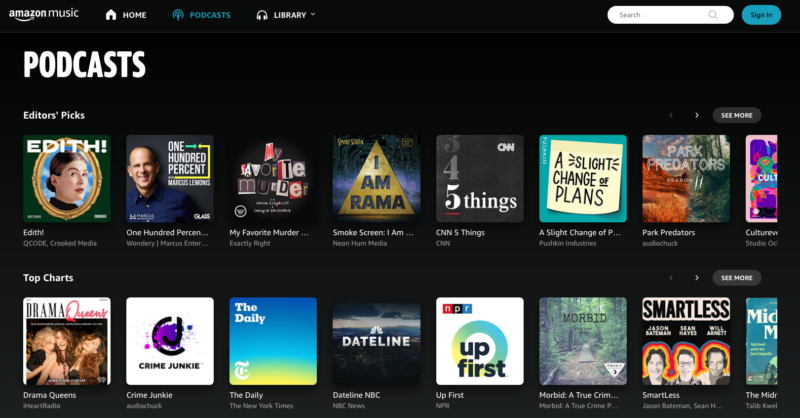Open The Daily cover art

click(273, 341)
